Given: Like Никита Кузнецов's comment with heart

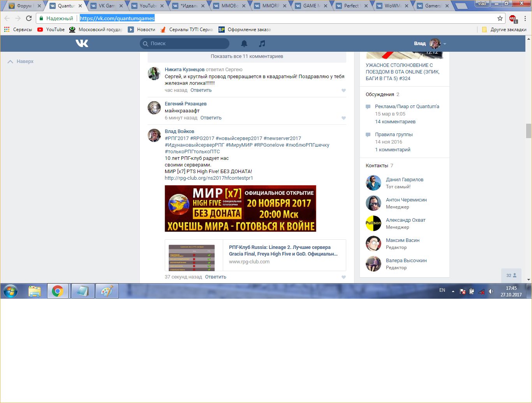Looking at the screenshot, I should (x=344, y=90).
